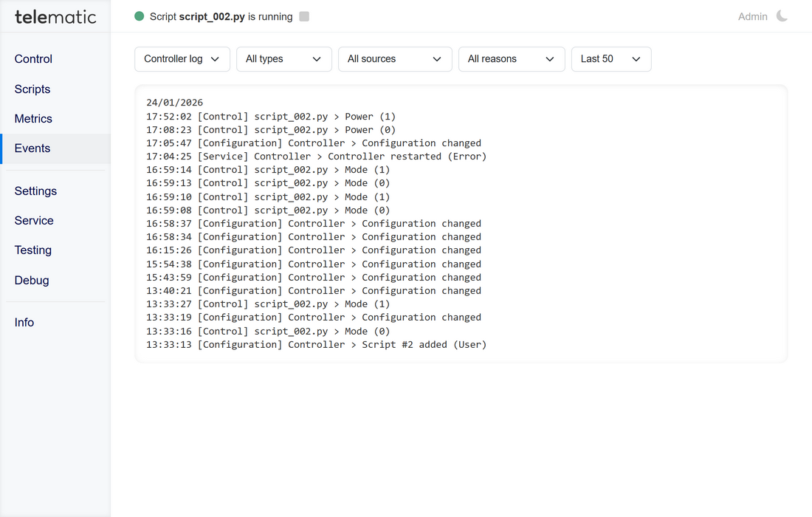Expand the All types filter
812x517 pixels.
pos(284,59)
